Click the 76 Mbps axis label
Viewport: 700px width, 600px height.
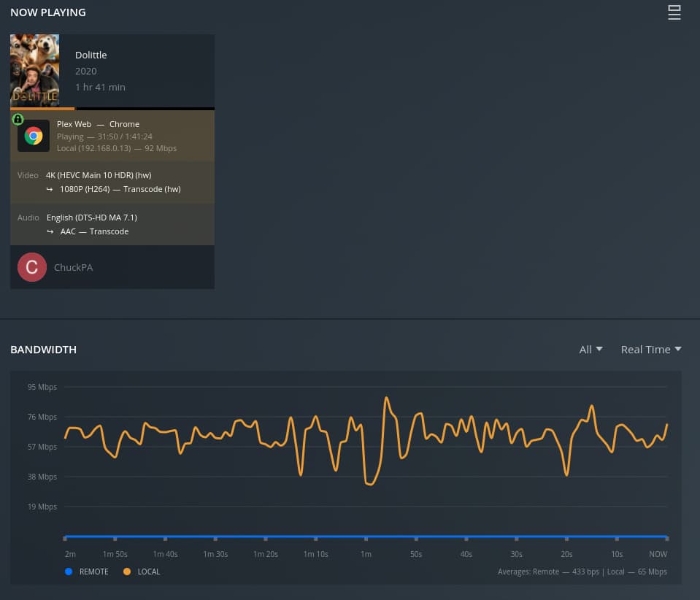point(42,417)
